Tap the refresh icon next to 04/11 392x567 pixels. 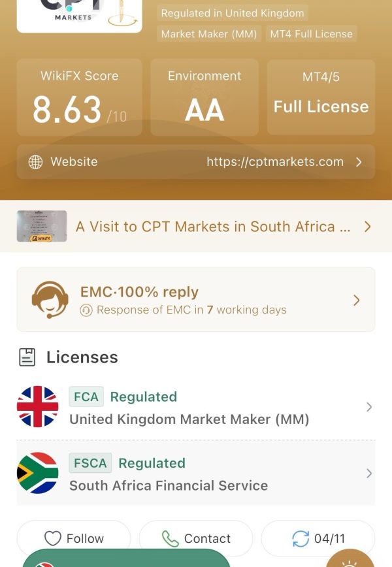tap(301, 538)
